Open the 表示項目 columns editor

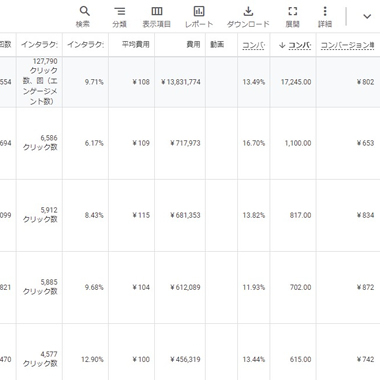pos(157,16)
